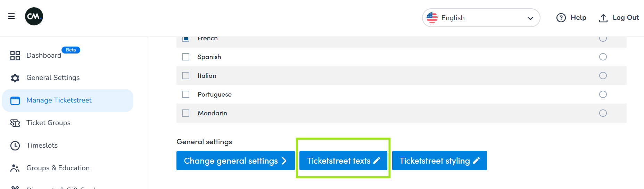
Task: Click the Dashboard grid icon
Action: pos(15,56)
